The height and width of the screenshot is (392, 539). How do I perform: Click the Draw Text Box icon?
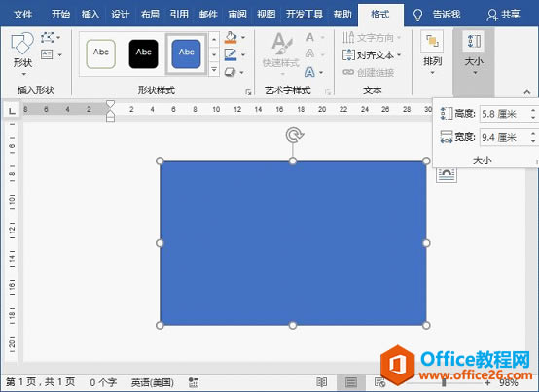coord(47,54)
